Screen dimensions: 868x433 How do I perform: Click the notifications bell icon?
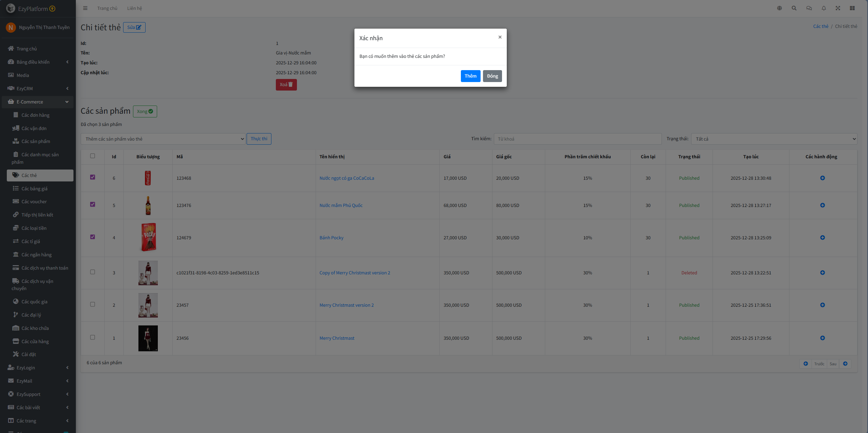[x=823, y=8]
